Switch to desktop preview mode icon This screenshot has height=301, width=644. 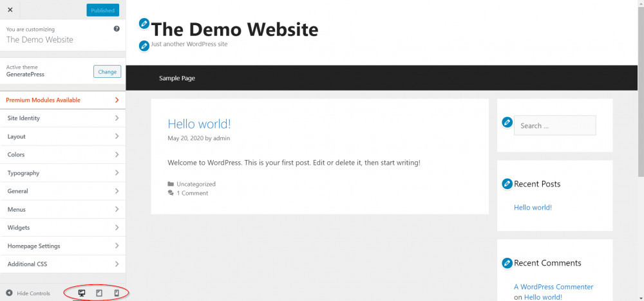(x=82, y=293)
